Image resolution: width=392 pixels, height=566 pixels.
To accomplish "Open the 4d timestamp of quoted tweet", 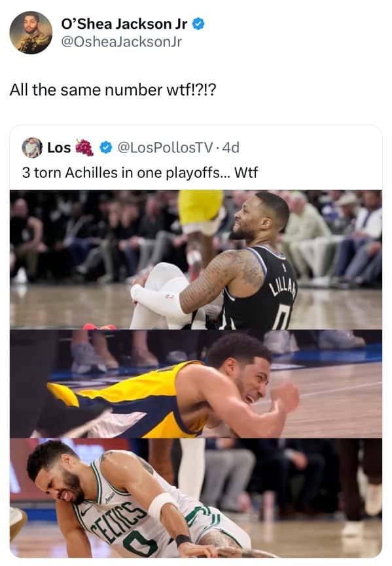I will coord(230,147).
